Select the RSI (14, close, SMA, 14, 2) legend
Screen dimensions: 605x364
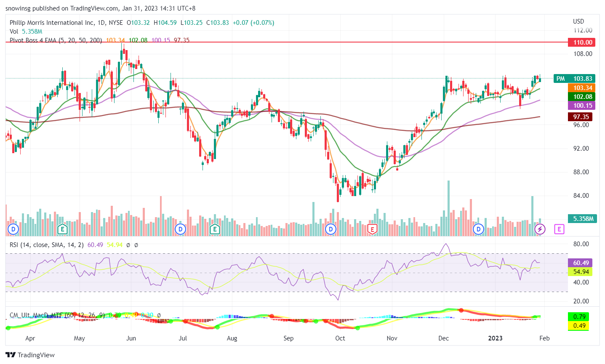[47, 244]
